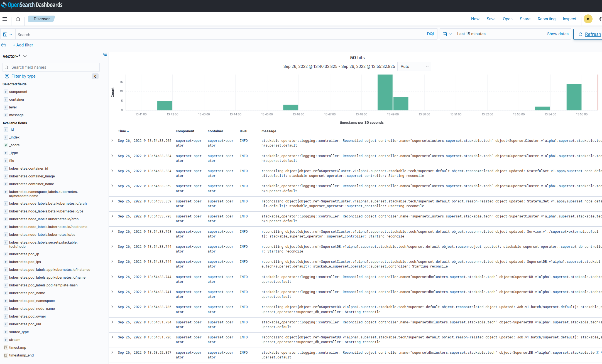Sort results by clicking the Time column arrow
Image resolution: width=602 pixels, height=364 pixels.
(x=128, y=132)
